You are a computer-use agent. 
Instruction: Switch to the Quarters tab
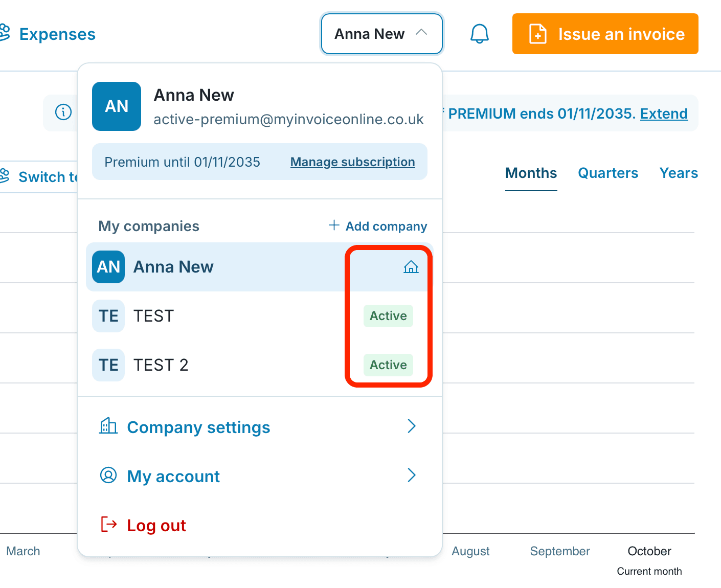pos(608,173)
